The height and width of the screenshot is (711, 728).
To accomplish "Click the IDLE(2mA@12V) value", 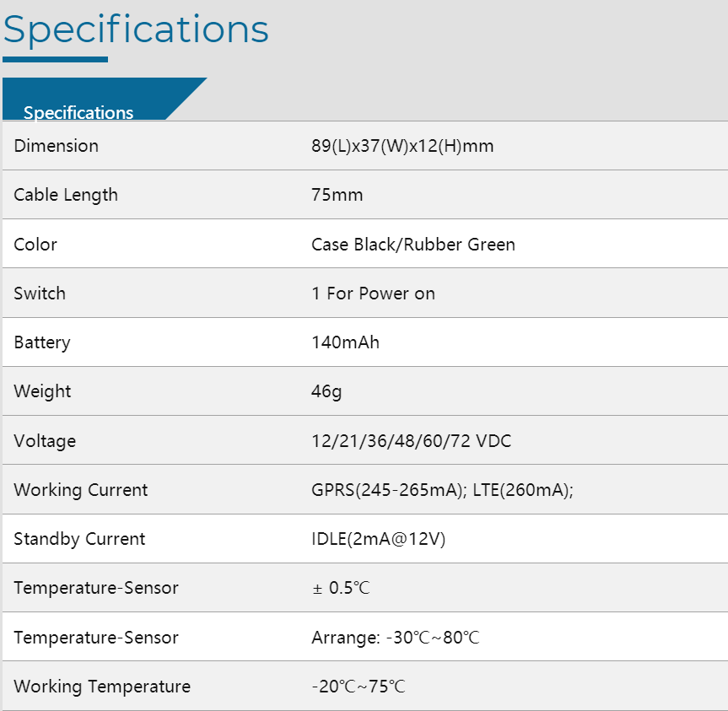I will [378, 539].
